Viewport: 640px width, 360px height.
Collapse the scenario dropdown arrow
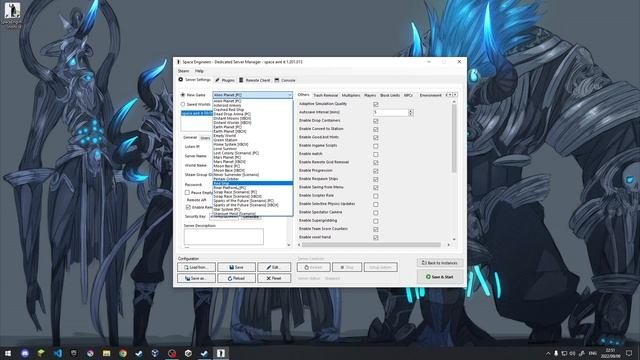coord(289,95)
